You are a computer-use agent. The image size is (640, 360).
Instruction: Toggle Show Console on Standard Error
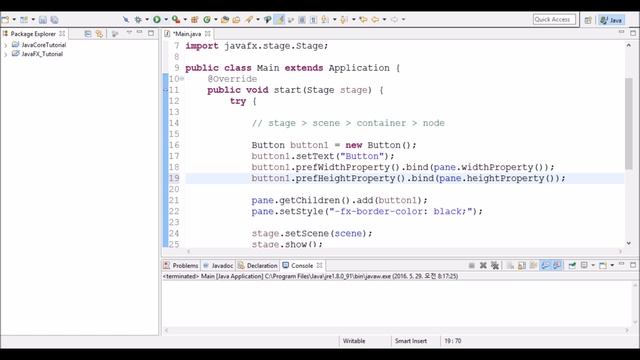(557, 266)
